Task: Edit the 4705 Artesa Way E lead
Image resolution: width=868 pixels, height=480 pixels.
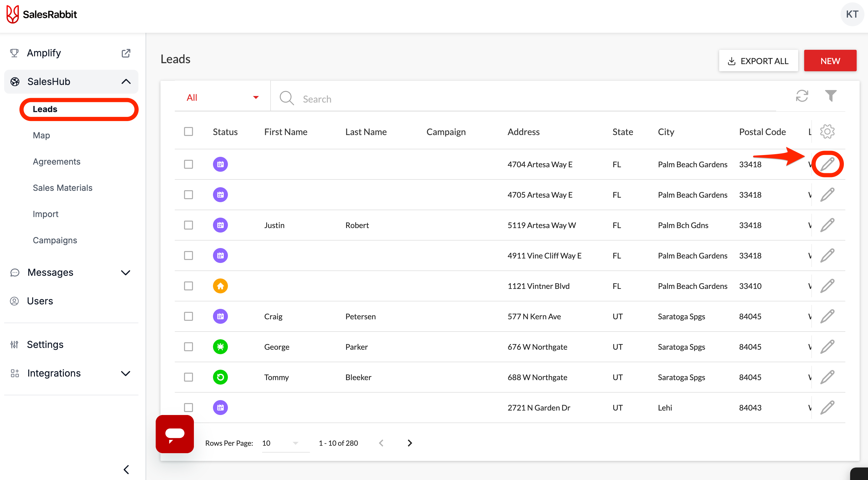Action: pos(827,195)
